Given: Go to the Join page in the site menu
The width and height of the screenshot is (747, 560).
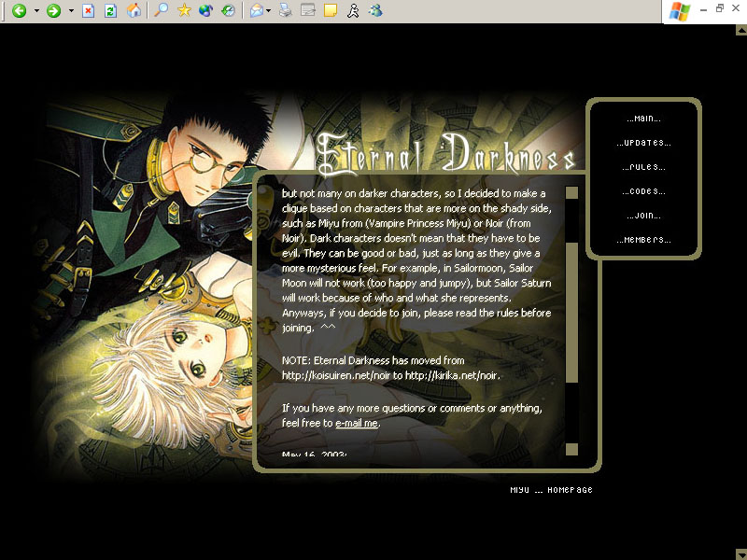Looking at the screenshot, I should click(643, 217).
